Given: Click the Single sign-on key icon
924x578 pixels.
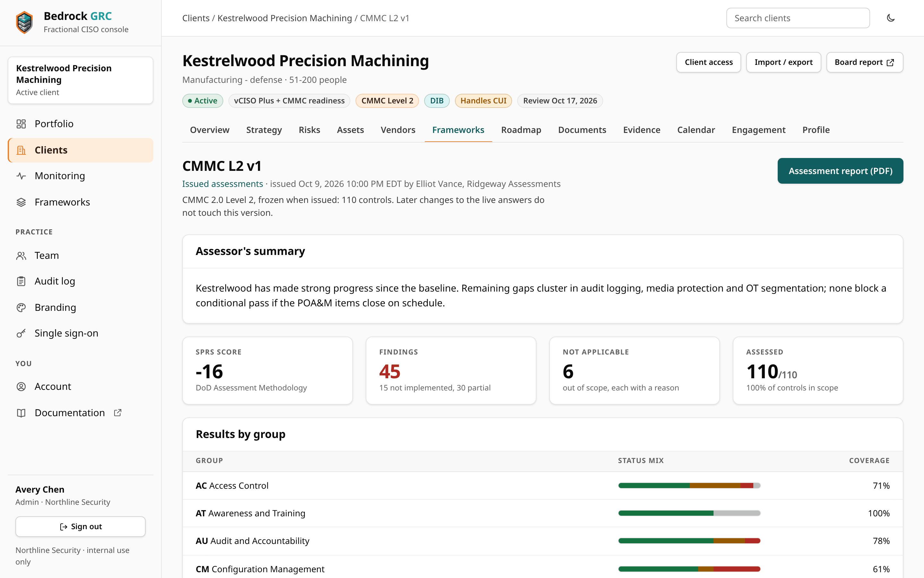Looking at the screenshot, I should (21, 333).
